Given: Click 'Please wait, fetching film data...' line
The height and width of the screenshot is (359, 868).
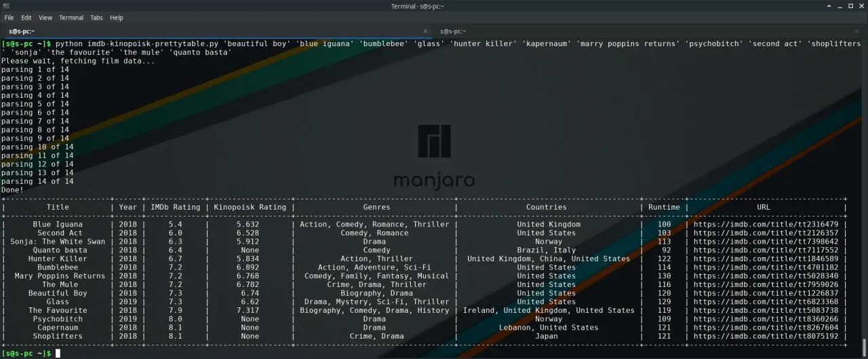Looking at the screenshot, I should pyautogui.click(x=78, y=61).
